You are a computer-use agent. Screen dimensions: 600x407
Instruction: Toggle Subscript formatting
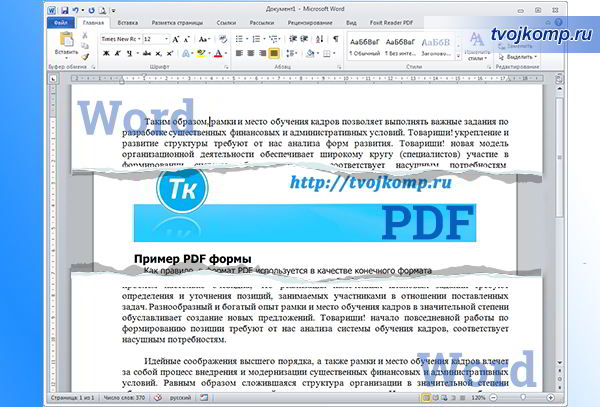[x=158, y=53]
